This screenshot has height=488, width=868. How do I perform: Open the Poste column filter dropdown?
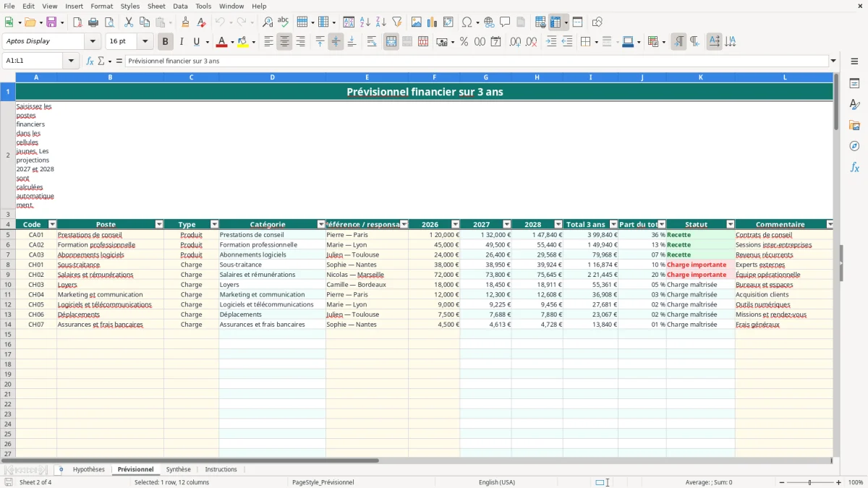point(158,225)
